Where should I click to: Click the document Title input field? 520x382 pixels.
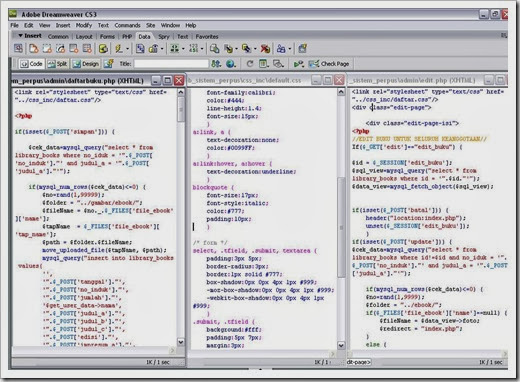tap(171, 64)
